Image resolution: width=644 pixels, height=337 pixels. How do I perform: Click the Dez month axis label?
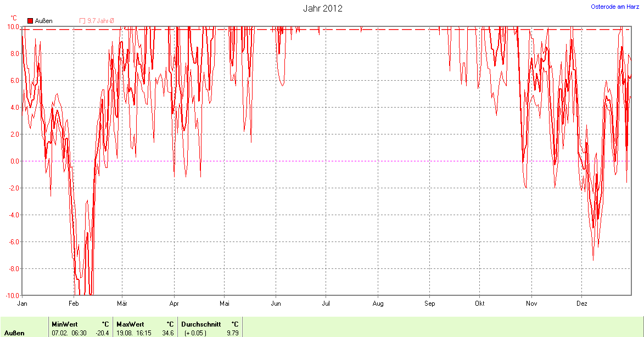coord(582,304)
